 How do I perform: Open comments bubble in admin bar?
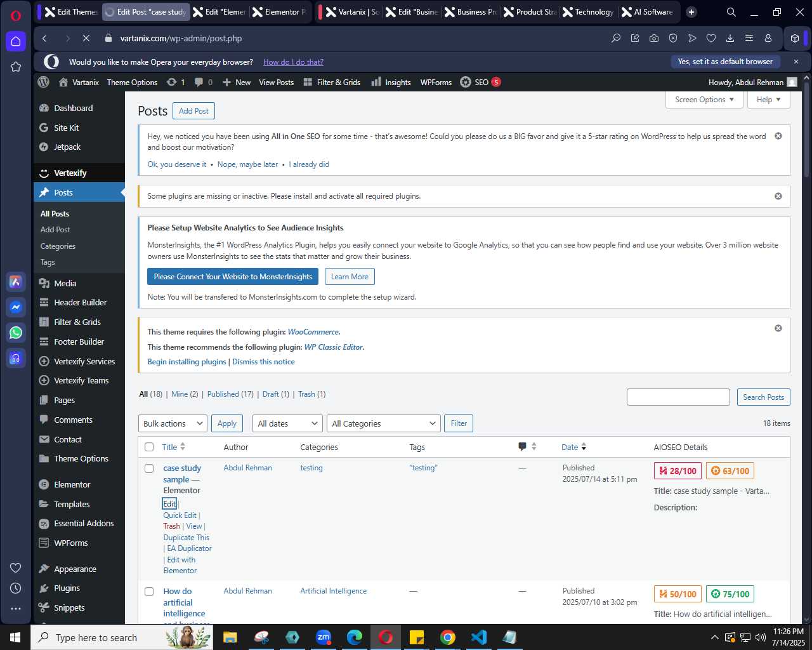pos(204,82)
